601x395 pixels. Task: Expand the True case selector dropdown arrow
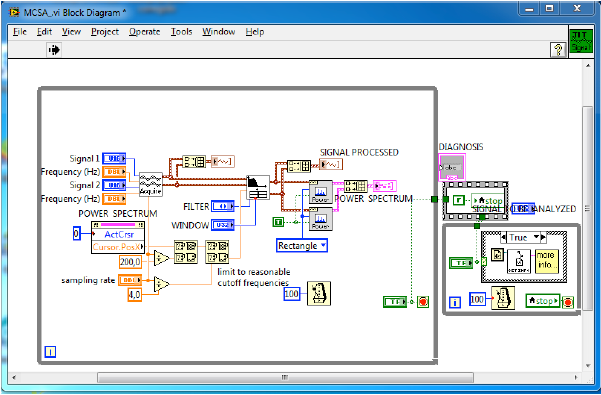(536, 237)
